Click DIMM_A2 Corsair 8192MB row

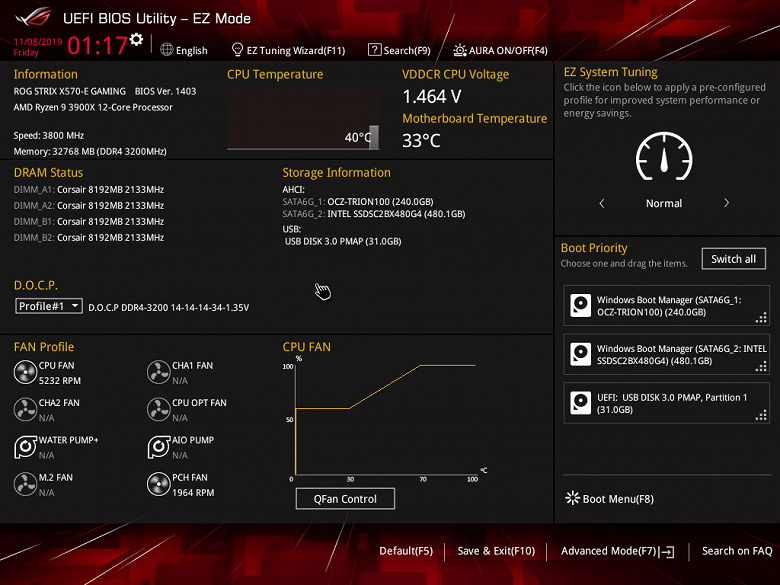[89, 205]
